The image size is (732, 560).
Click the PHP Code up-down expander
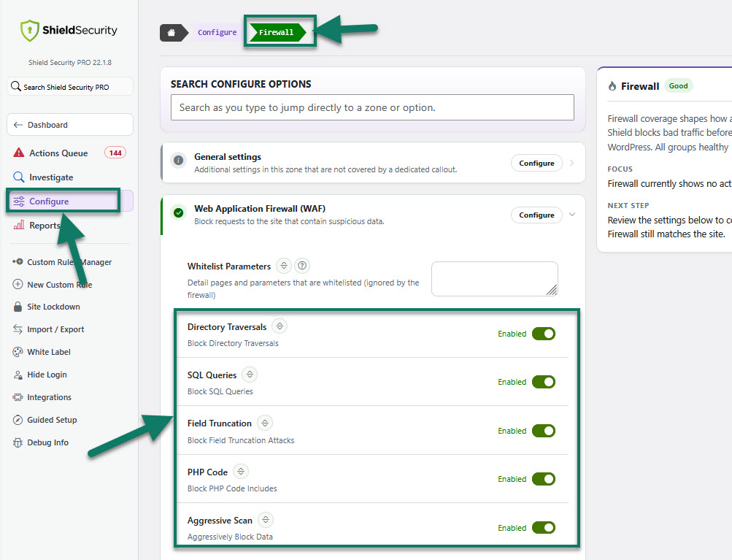[x=241, y=471]
